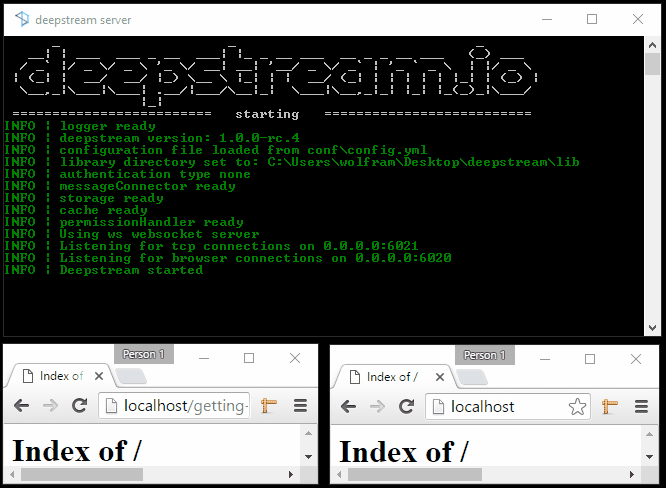Screen dimensions: 666x488
Task: Click Person 1 profile button in right browser
Action: [485, 355]
